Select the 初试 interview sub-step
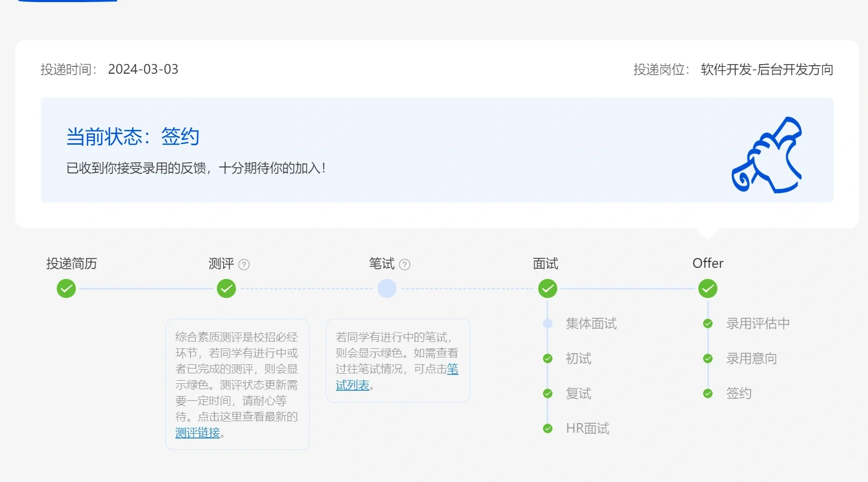Image resolution: width=868 pixels, height=482 pixels. pyautogui.click(x=578, y=358)
